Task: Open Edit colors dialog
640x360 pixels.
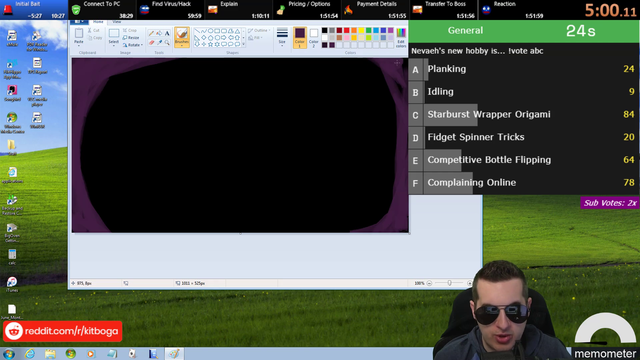Action: point(401,37)
